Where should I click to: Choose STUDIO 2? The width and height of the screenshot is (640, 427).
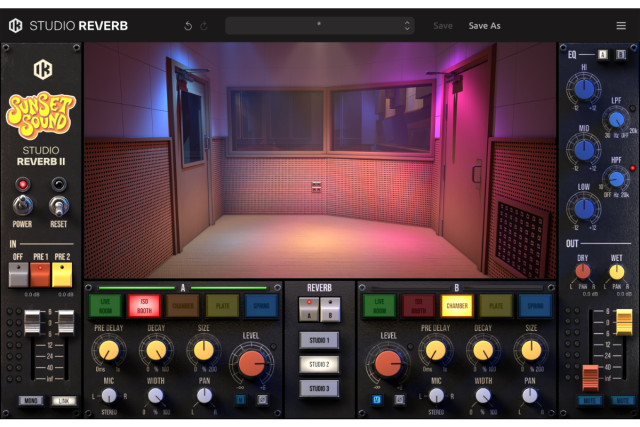319,364
